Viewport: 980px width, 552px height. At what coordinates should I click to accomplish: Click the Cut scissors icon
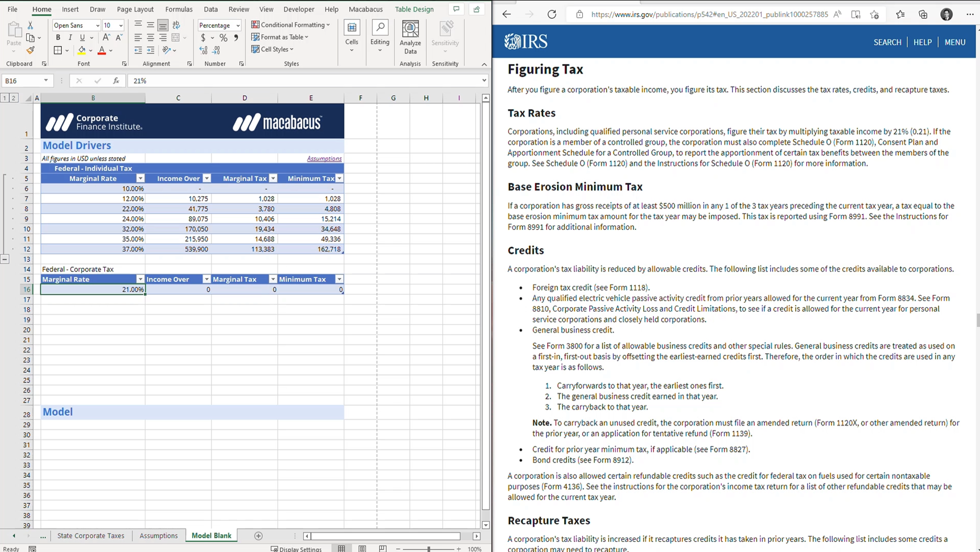pos(30,25)
